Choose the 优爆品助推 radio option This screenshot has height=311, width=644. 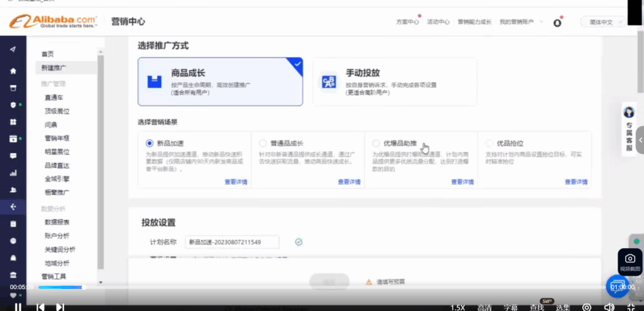pyautogui.click(x=376, y=144)
